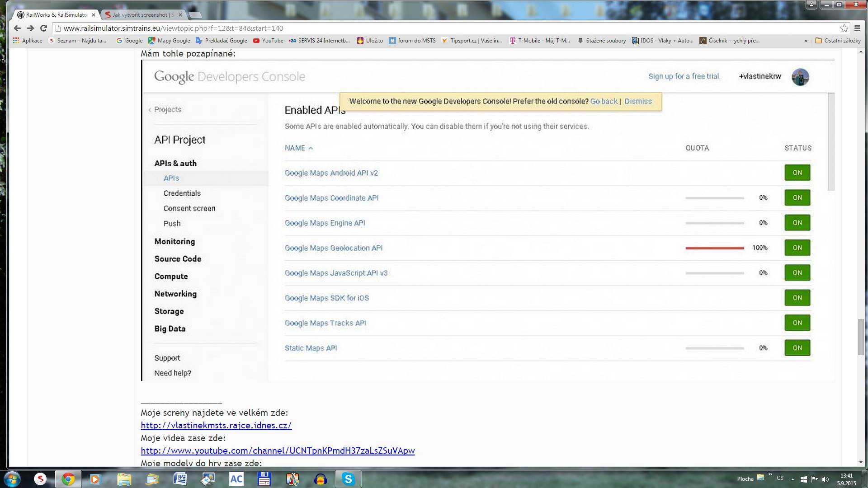Toggle ON switch for Google Maps SDK for iOS

point(797,298)
